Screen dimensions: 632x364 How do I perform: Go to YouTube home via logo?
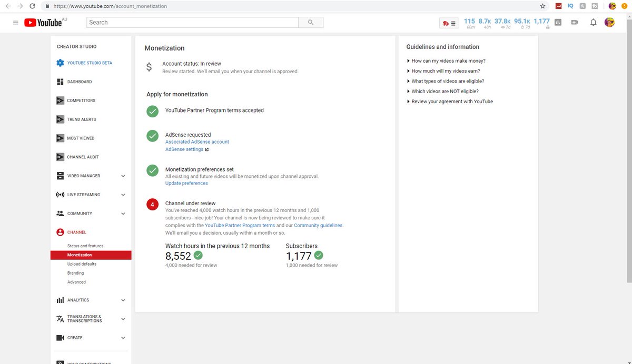point(43,23)
